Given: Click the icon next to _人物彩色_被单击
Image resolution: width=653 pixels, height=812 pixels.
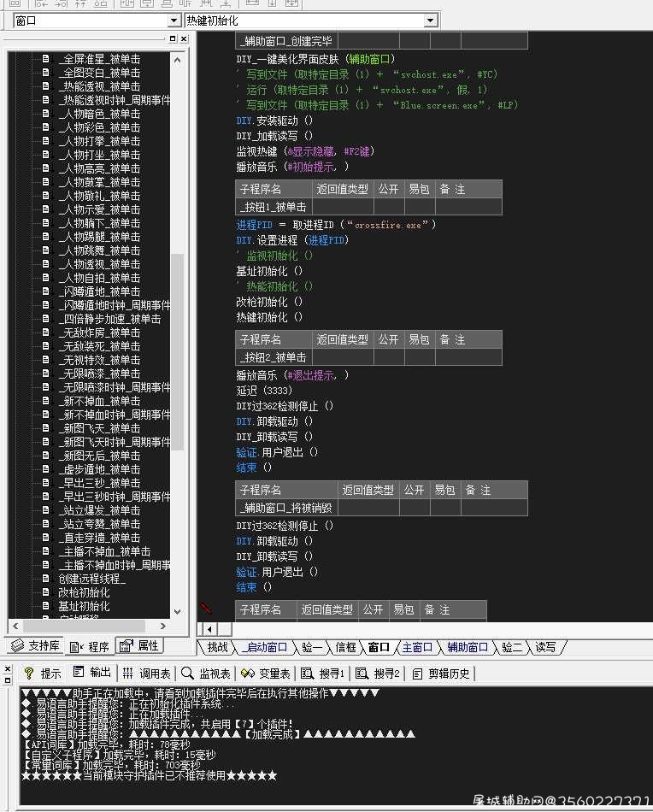Looking at the screenshot, I should click(46, 127).
